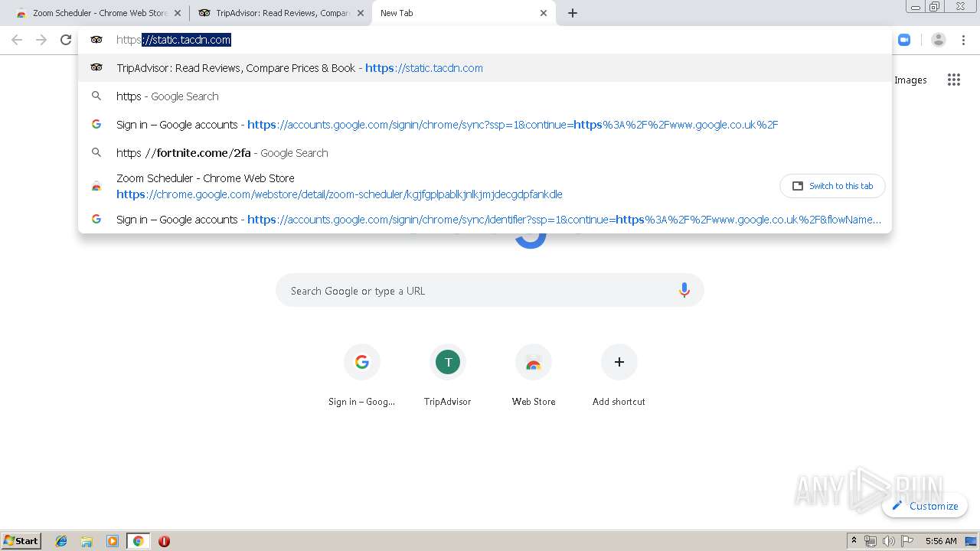Close the TripAdvisor tab
The image size is (980, 551).
click(x=361, y=13)
